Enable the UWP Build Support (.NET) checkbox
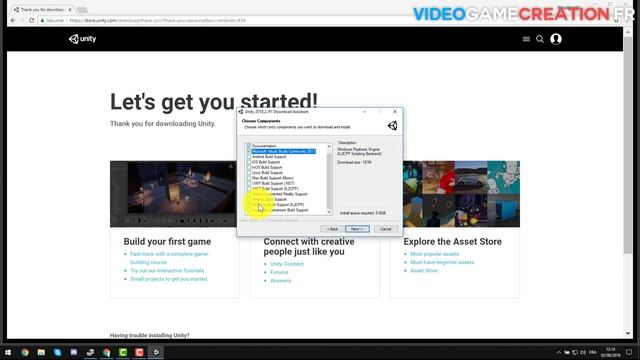Screen dimensions: 640x360 (249, 183)
